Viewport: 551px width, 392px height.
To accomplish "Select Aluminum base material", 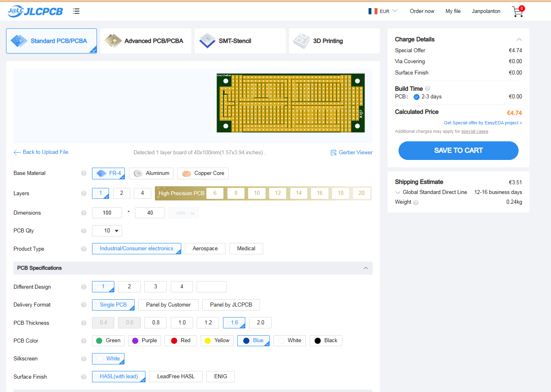I will click(151, 173).
